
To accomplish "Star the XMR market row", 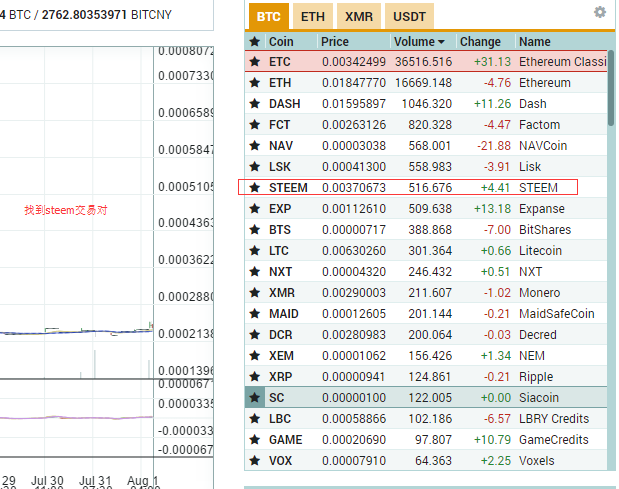I will click(x=255, y=292).
